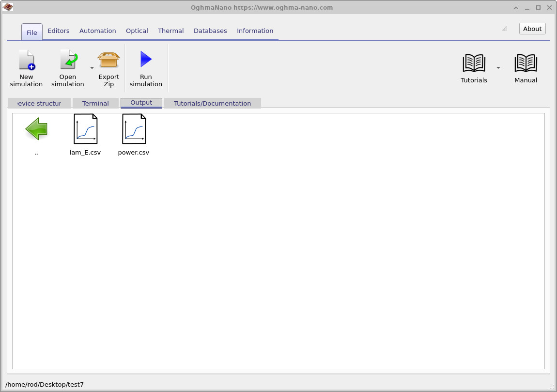Screen dimensions: 557x392
Task: Switch to the Tutorials/Documentation tab
Action: click(x=213, y=103)
